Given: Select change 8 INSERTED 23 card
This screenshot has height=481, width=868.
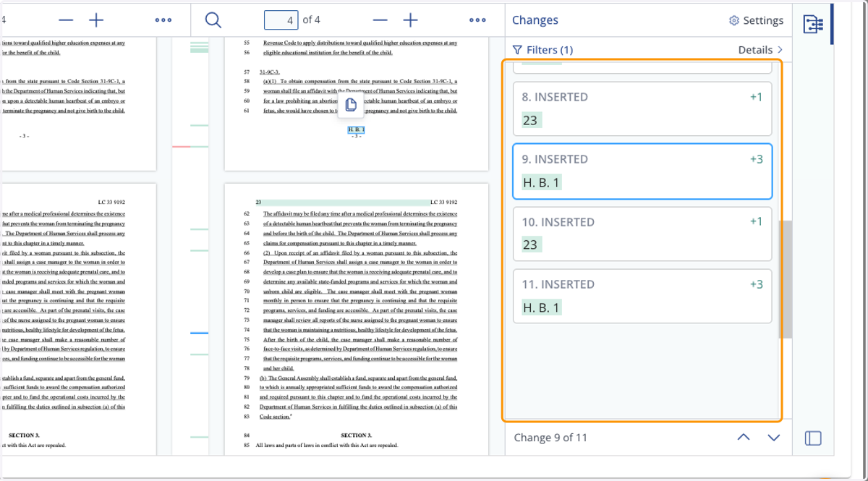Looking at the screenshot, I should click(x=642, y=109).
